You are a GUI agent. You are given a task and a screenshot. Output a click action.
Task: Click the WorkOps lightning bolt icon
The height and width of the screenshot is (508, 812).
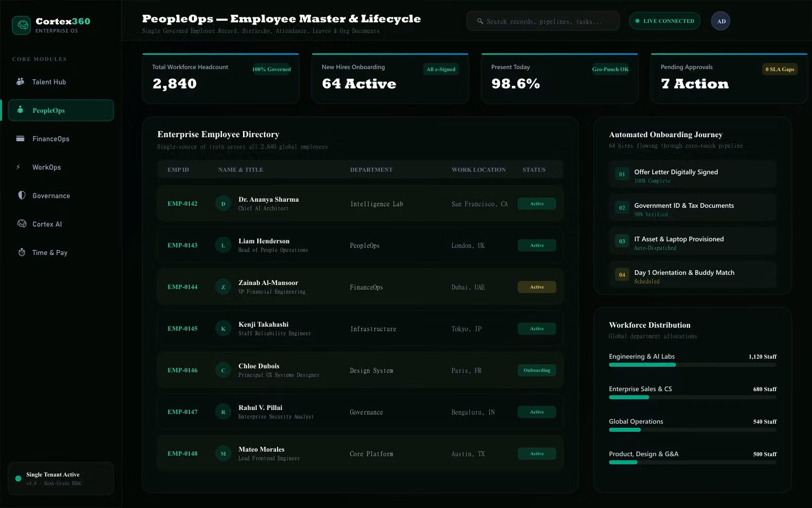18,167
